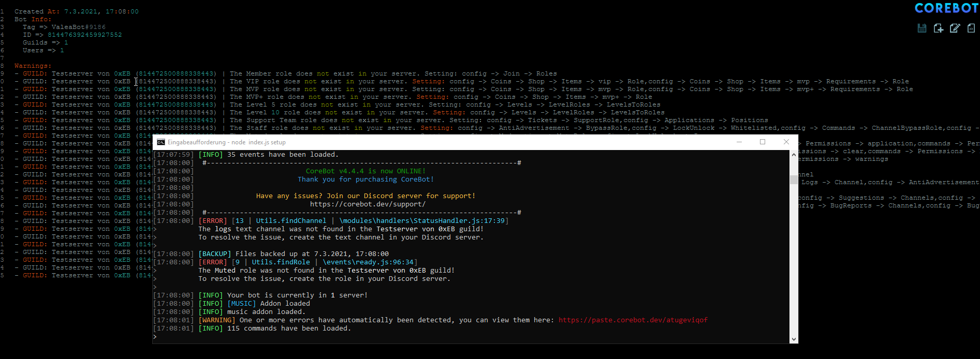Maximize the Eingabeaufforderung window

763,142
